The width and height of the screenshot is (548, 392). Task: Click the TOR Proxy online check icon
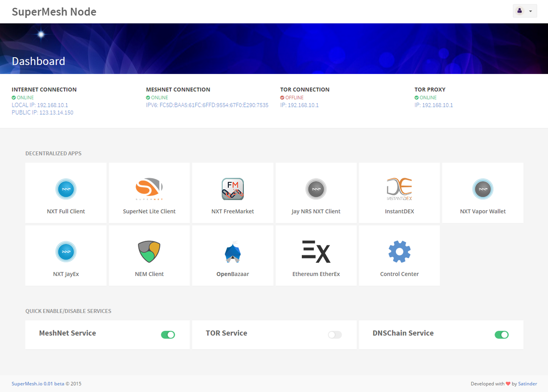(x=416, y=98)
